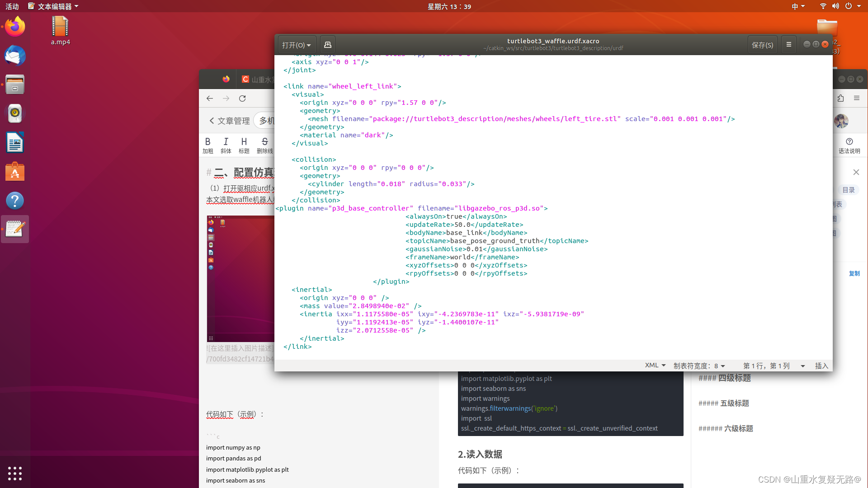Open the volume indicator in top bar
Screen dimensions: 868x488
click(835, 6)
